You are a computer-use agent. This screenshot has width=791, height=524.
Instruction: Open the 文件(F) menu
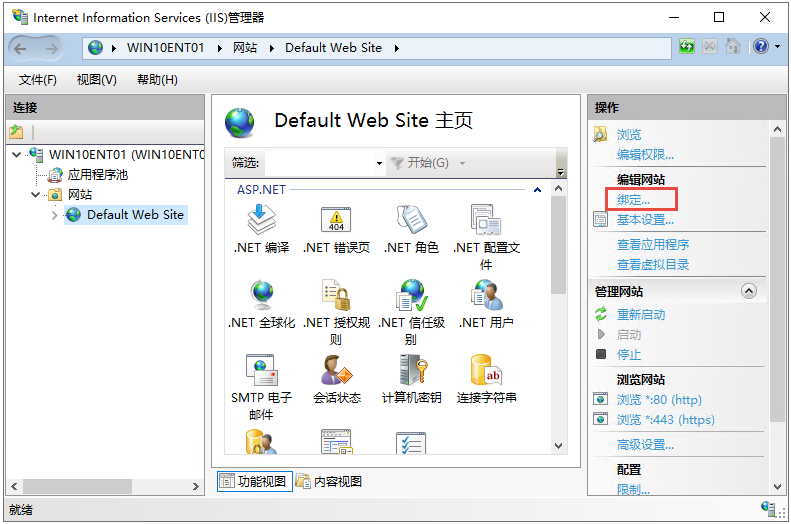tap(38, 80)
